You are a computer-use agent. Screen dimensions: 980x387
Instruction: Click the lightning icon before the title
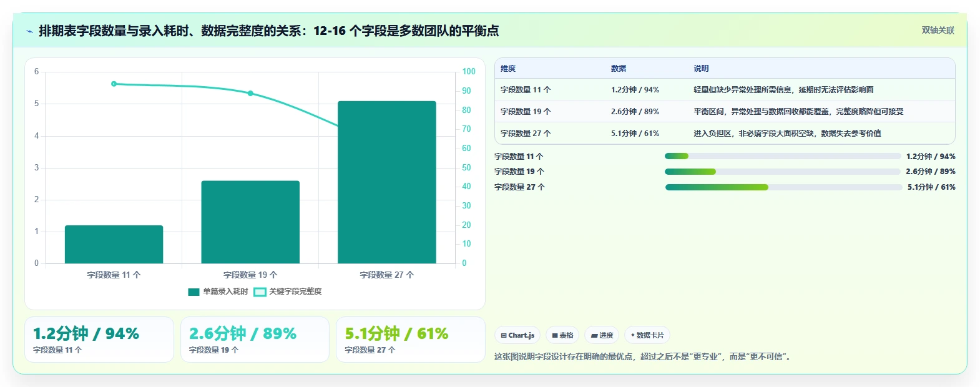tap(29, 31)
